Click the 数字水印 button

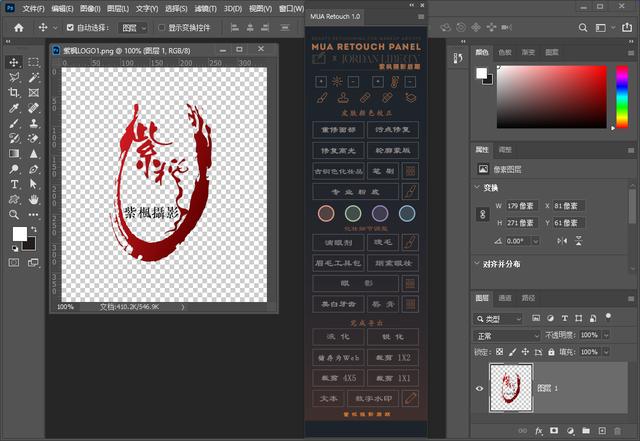373,399
